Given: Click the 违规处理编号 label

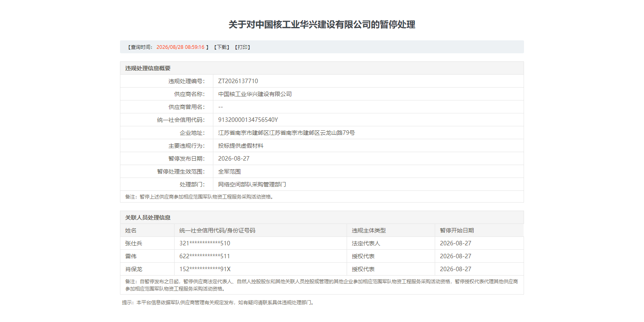Looking at the screenshot, I should (187, 81).
